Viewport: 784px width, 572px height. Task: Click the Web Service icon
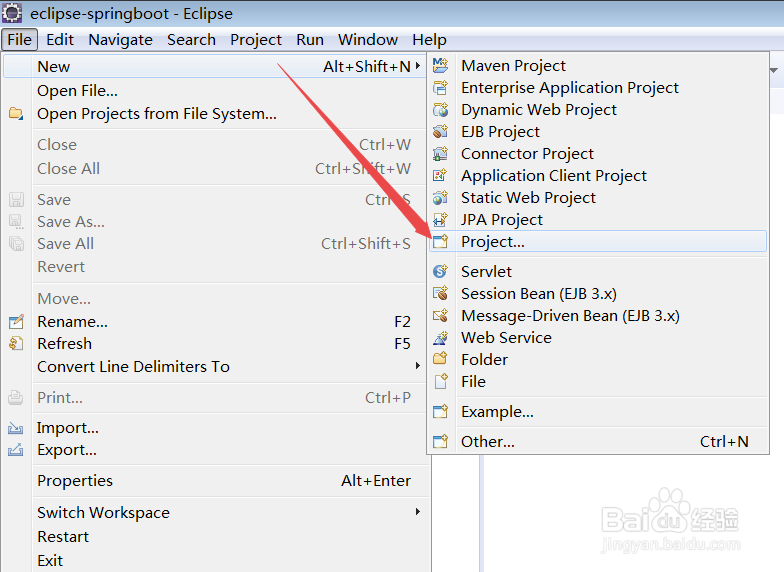tap(440, 338)
